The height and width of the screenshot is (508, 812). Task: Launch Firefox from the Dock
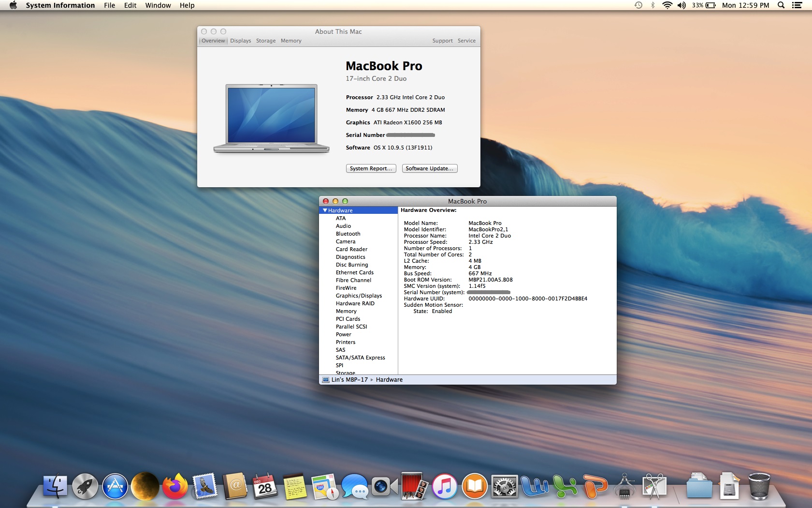175,487
